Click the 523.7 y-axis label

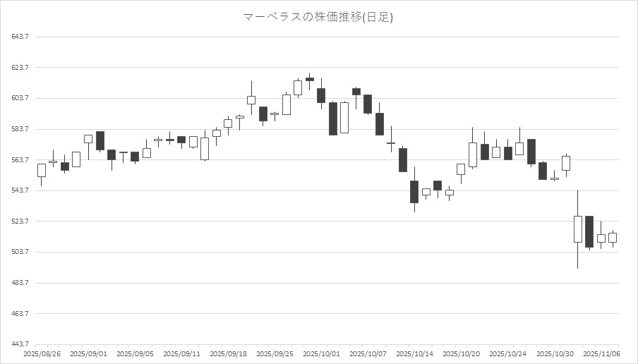[20, 222]
